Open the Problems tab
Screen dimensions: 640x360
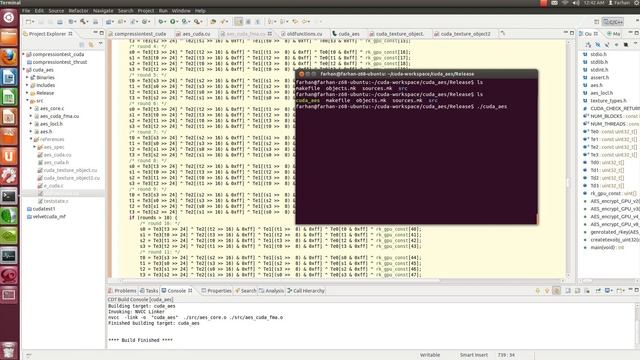tap(122, 291)
